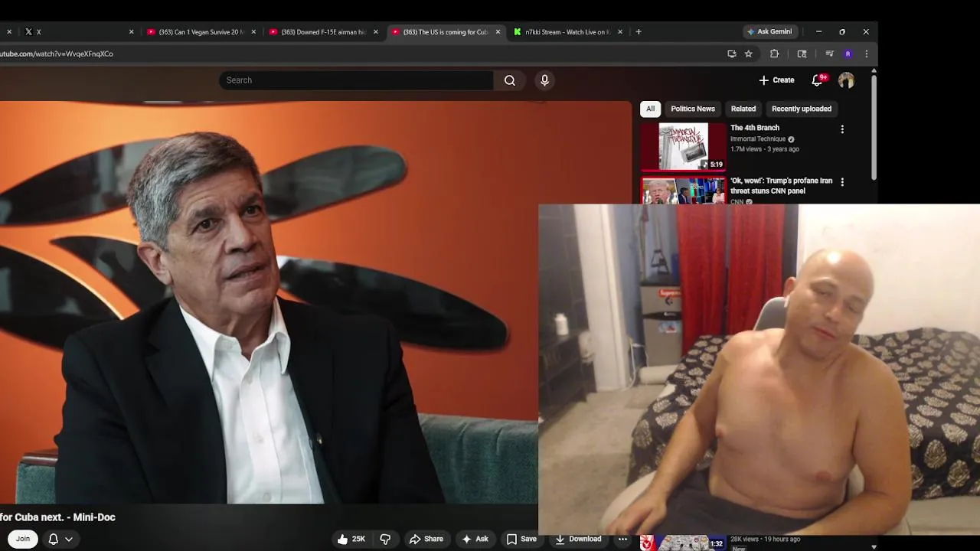This screenshot has height=551, width=980.
Task: Click the browser address bar URL
Action: point(57,54)
